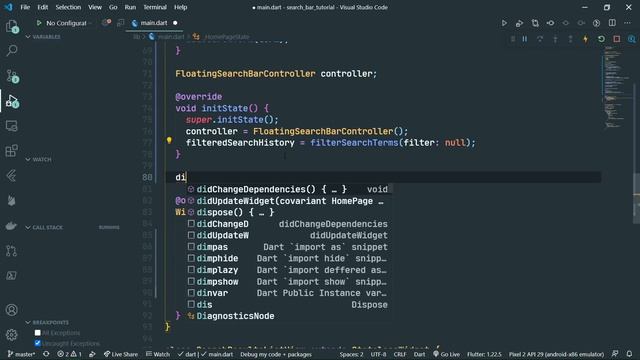The image size is (640, 360).
Task: Select Pixel 2 API 29 emulator device
Action: pyautogui.click(x=556, y=354)
